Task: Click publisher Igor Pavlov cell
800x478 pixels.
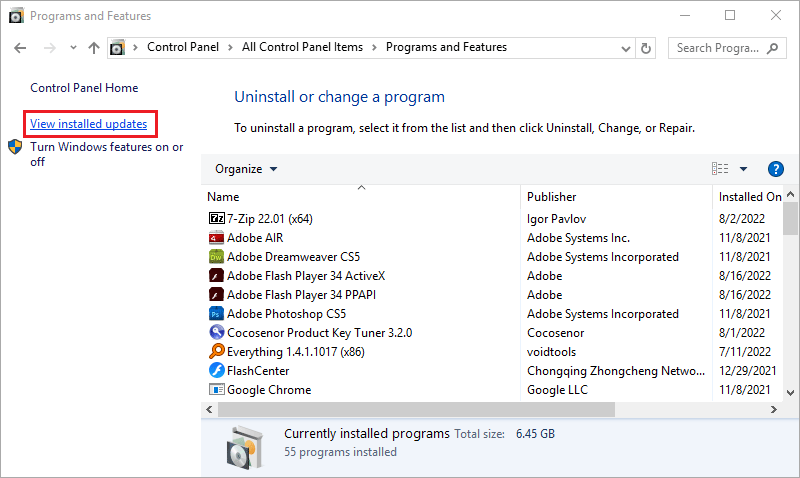Action: click(556, 218)
